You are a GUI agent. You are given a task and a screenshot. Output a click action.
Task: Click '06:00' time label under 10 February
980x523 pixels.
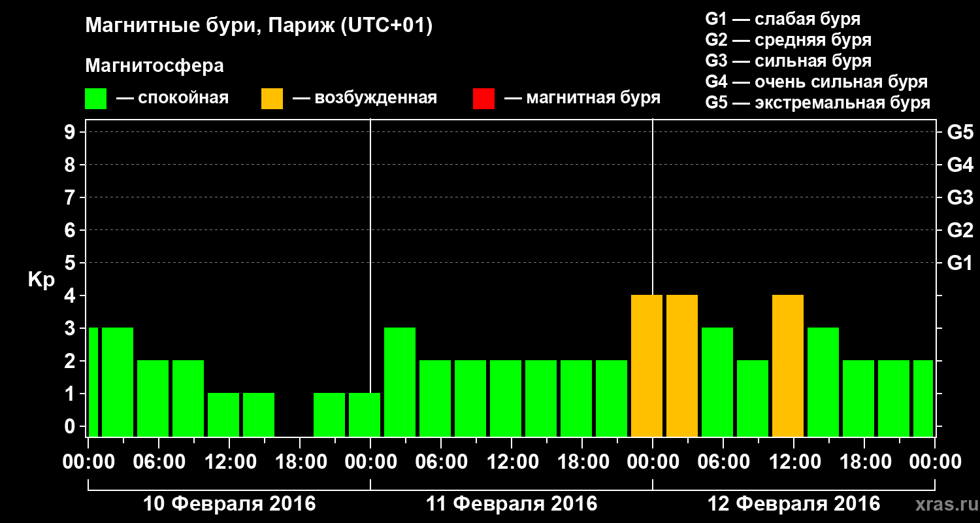(x=159, y=462)
